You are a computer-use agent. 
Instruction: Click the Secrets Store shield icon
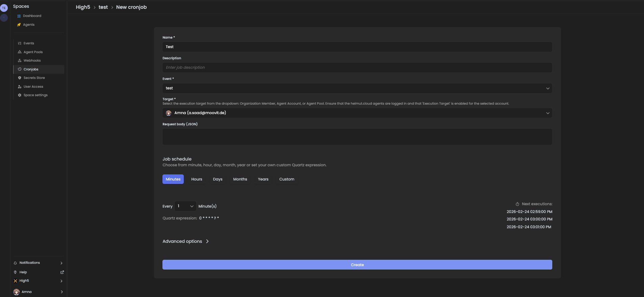click(x=20, y=78)
